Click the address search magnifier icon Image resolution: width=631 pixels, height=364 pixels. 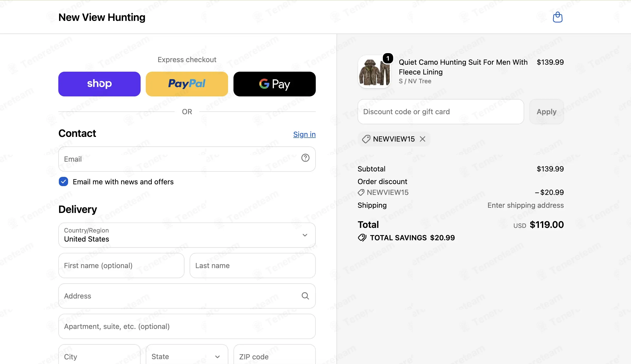tap(305, 296)
